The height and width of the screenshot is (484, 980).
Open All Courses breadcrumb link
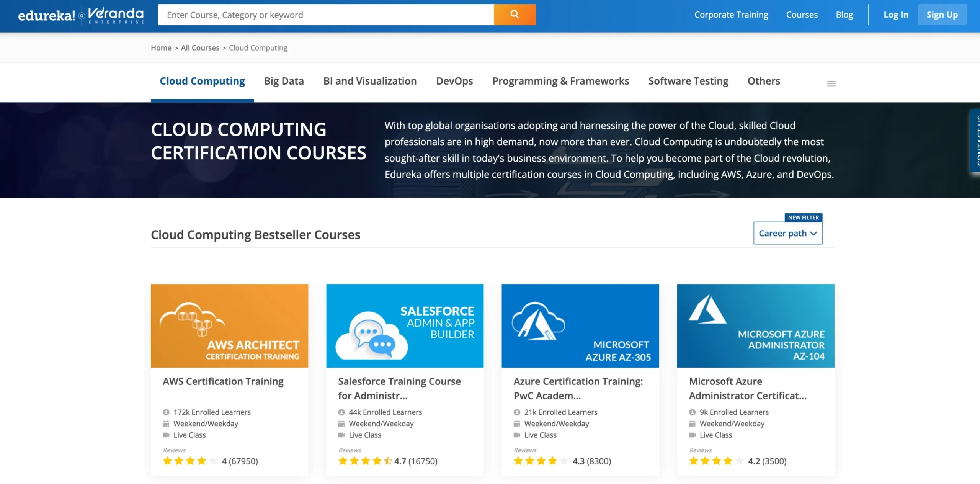click(x=200, y=48)
